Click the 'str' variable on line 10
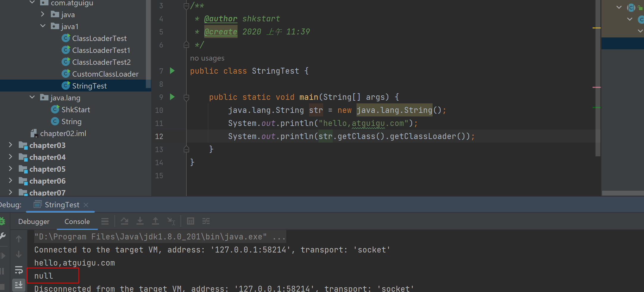 pyautogui.click(x=316, y=110)
